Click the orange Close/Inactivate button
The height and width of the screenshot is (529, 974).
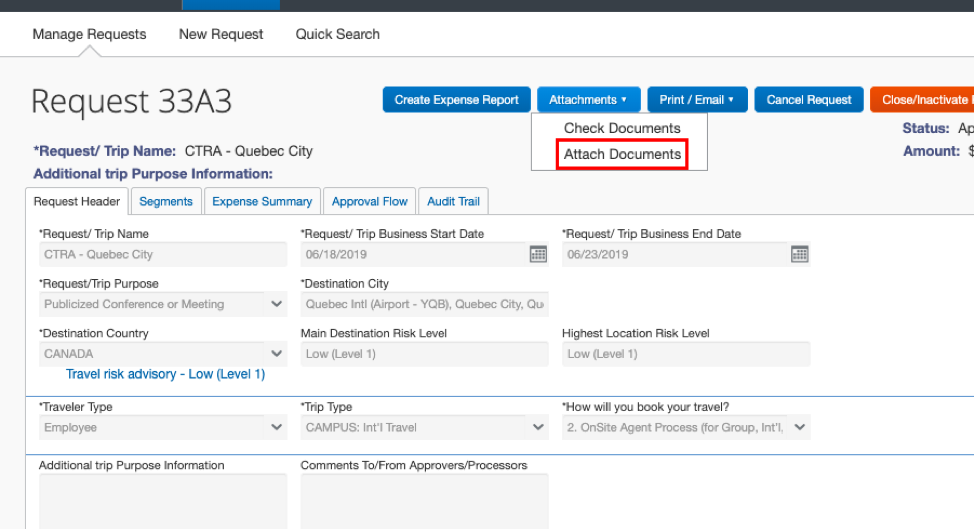click(x=922, y=99)
